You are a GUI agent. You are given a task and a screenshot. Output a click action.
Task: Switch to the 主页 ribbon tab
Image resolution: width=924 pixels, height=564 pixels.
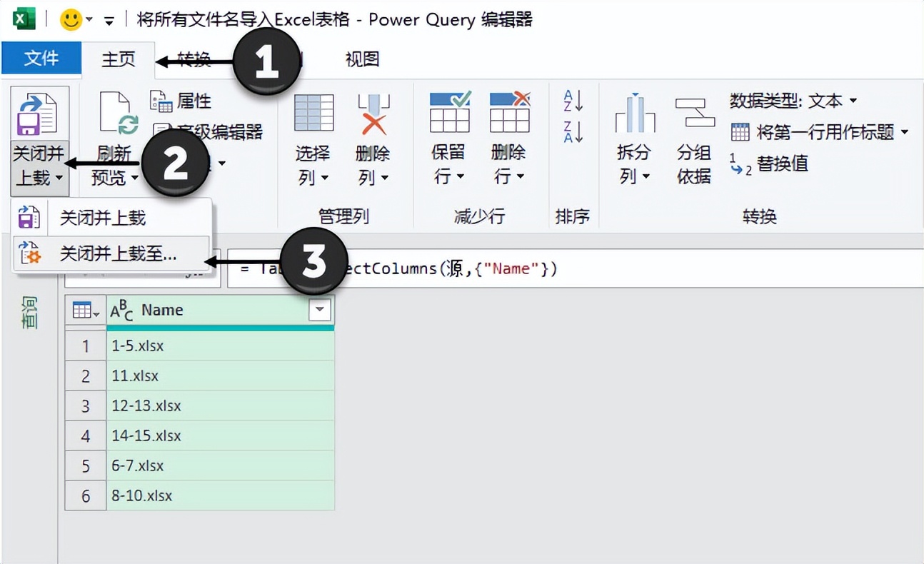coord(119,59)
